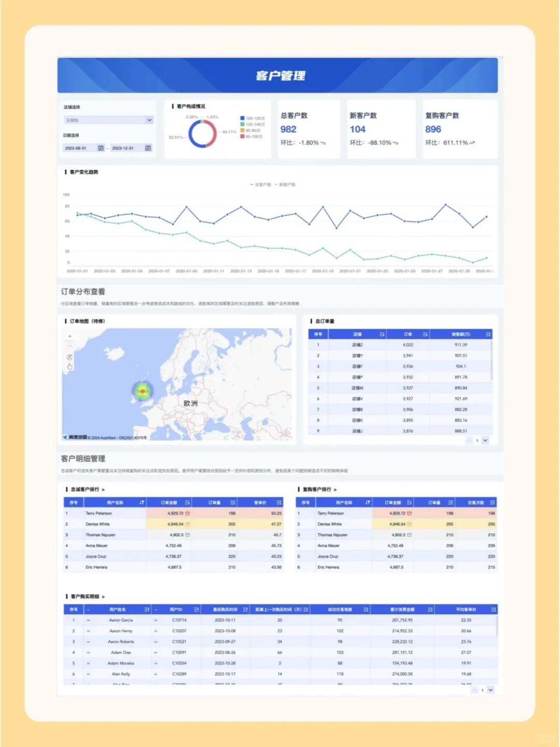This screenshot has height=747, width=560.
Task: Open the 店铺选择 store dropdown
Action: click(x=108, y=120)
